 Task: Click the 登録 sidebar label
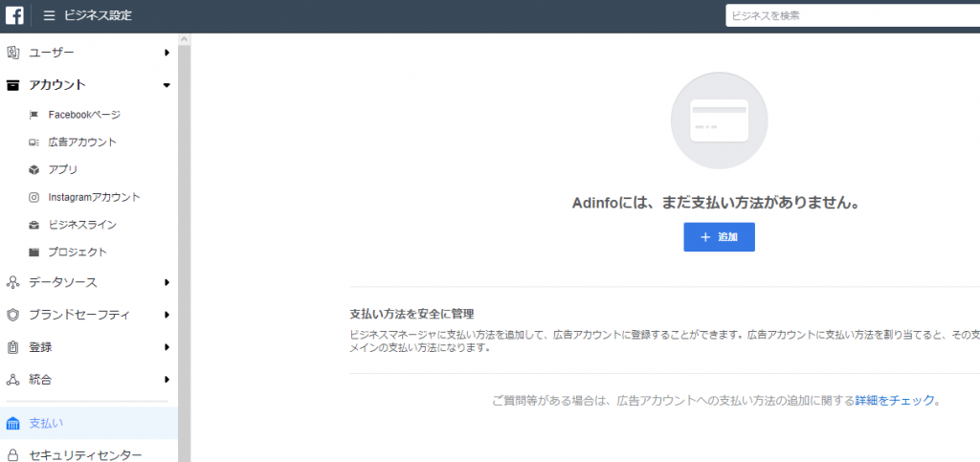point(40,347)
